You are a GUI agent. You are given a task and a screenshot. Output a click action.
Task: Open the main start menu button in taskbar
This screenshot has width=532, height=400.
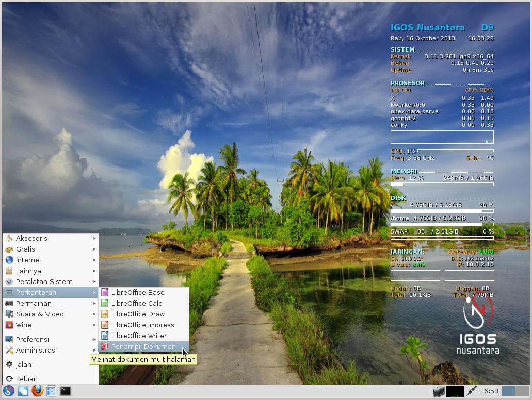[x=9, y=391]
